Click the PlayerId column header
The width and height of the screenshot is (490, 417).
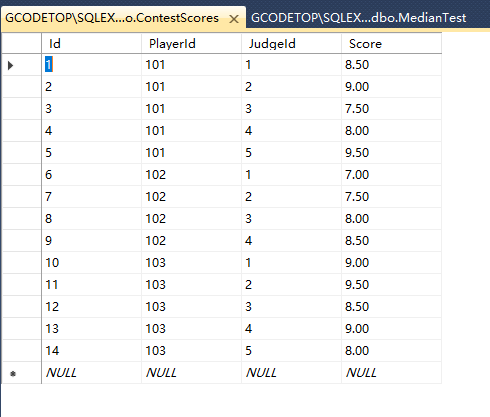(192, 44)
